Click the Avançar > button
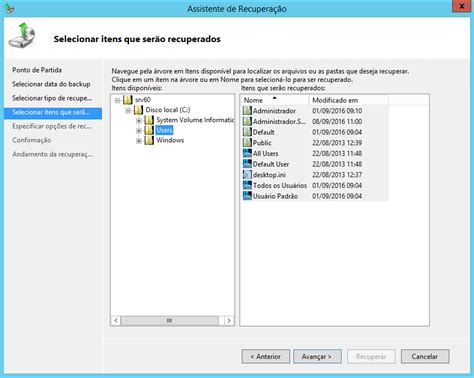This screenshot has width=474, height=378. click(317, 356)
